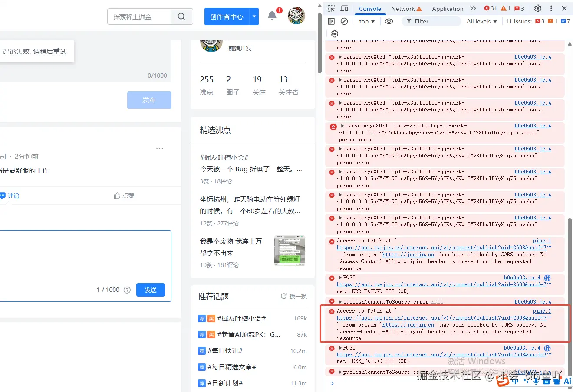This screenshot has width=573, height=392.
Task: Open the 坐标杭州 electric bike hot post
Action: 250,205
